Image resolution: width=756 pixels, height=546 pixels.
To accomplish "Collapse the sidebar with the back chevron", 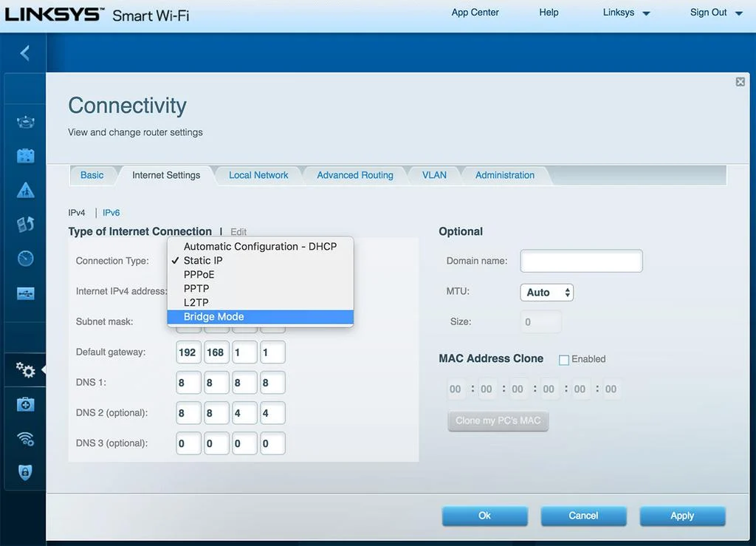I will [25, 52].
